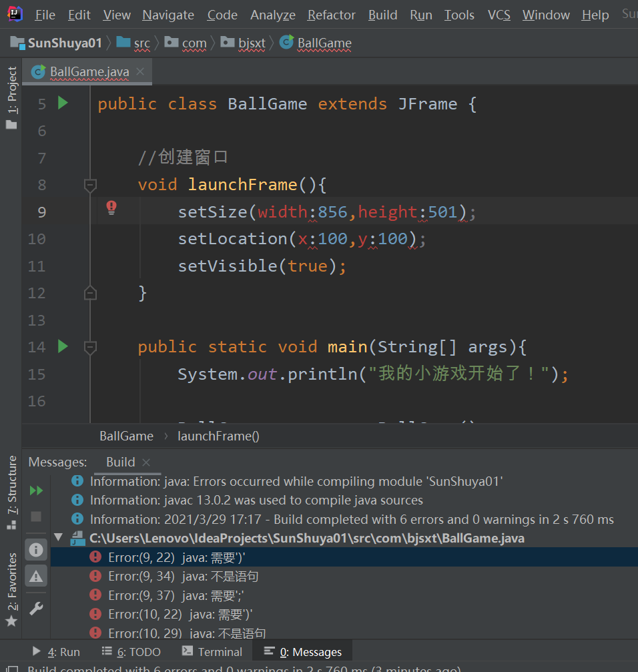Open the 0: Messages tool window
638x672 pixels.
click(303, 652)
